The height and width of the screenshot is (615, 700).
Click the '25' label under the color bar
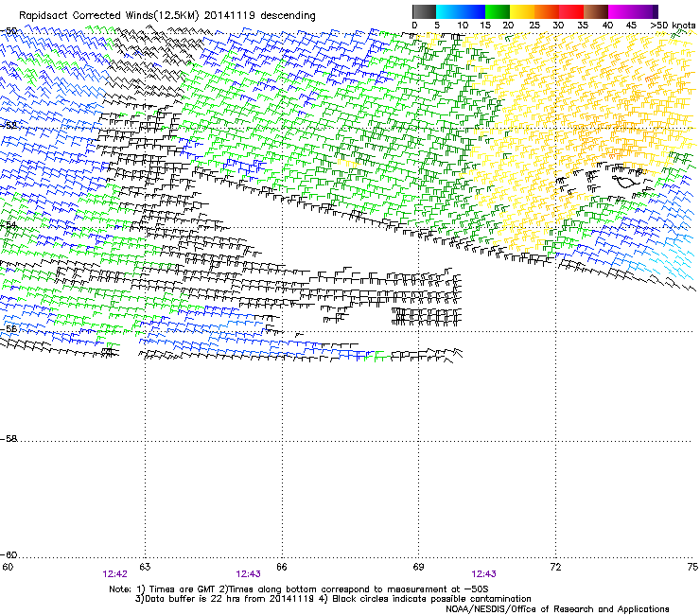[534, 26]
